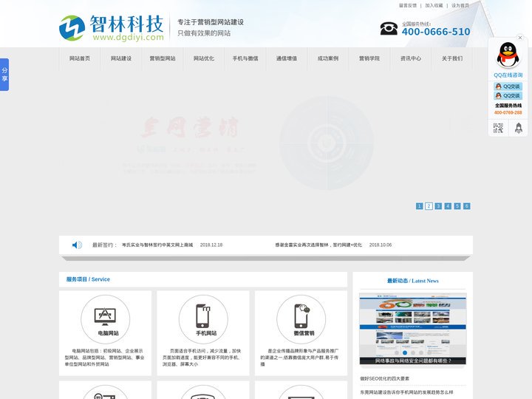The image size is (532, 399).
Task: Click the speaker announcement icon
Action: point(77,245)
